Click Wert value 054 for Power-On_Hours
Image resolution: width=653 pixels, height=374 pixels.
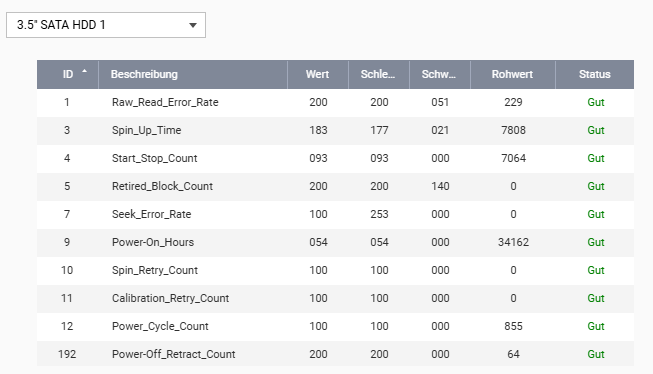tap(318, 242)
